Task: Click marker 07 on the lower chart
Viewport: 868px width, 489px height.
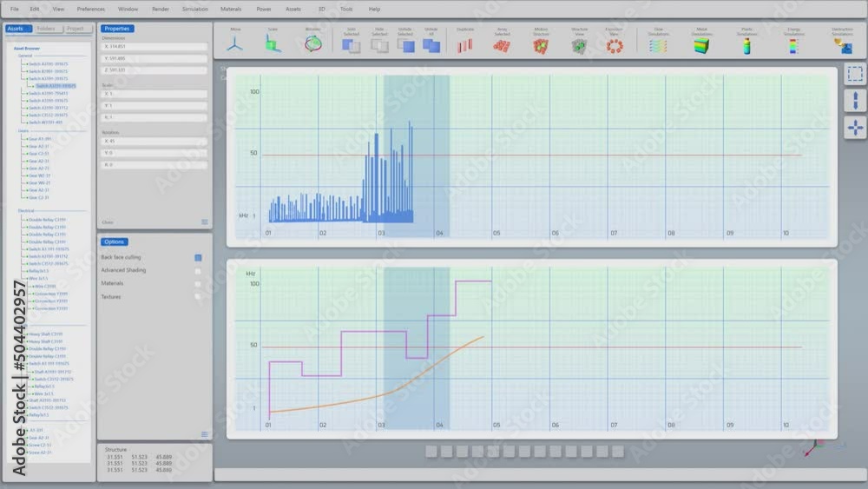Action: pyautogui.click(x=614, y=426)
